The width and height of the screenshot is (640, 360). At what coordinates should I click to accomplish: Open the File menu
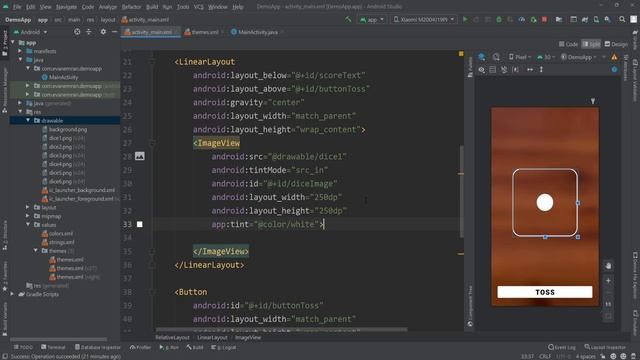pos(17,7)
